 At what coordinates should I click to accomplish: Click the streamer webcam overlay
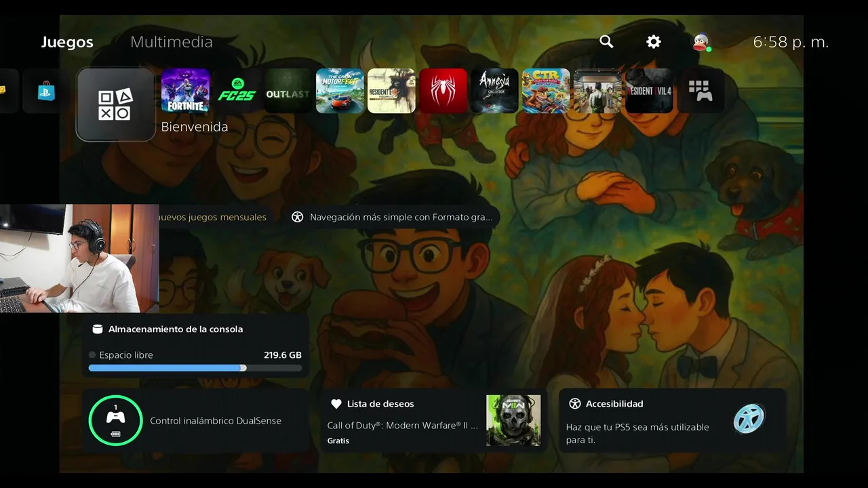[79, 258]
